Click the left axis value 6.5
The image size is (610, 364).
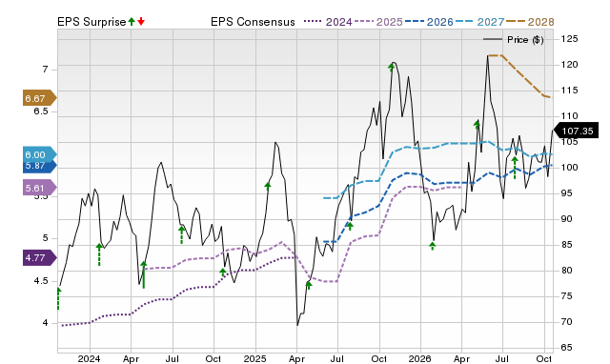click(x=41, y=111)
